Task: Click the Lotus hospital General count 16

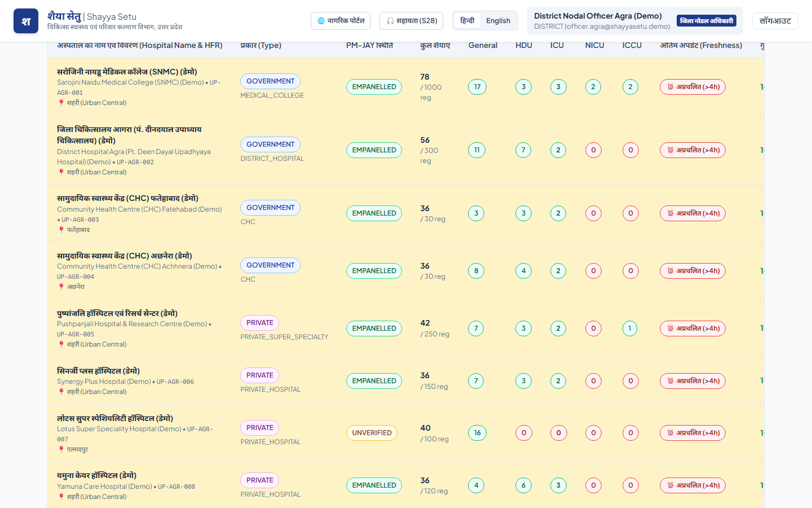Action: (x=477, y=433)
